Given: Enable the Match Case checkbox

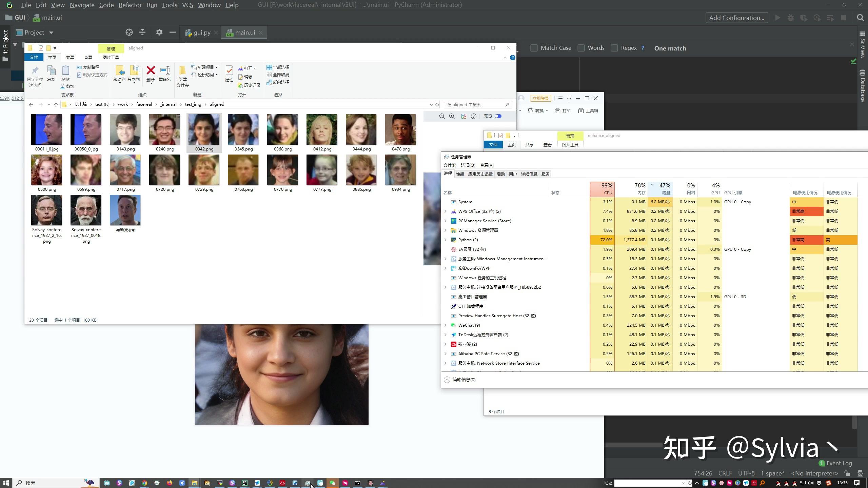Looking at the screenshot, I should [534, 48].
